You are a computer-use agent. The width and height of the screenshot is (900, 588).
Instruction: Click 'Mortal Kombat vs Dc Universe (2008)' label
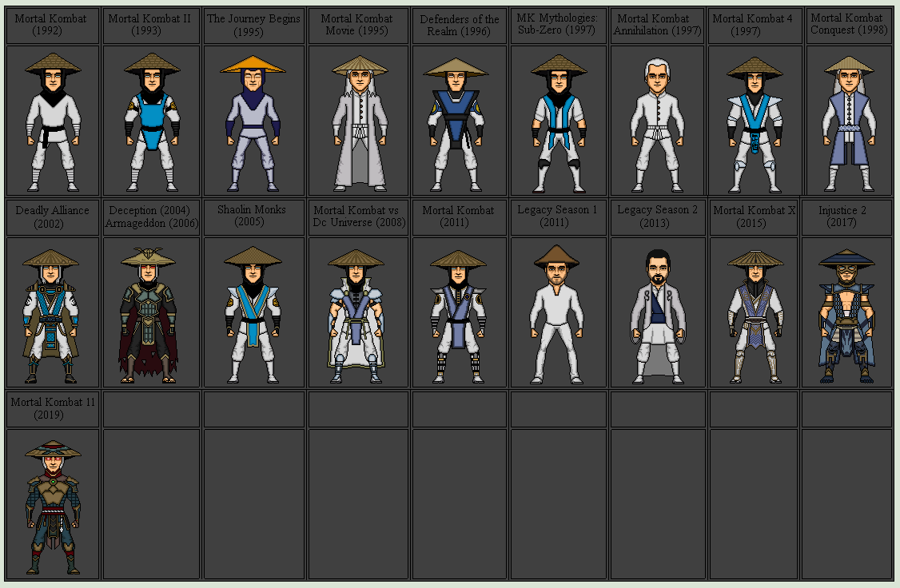(359, 217)
